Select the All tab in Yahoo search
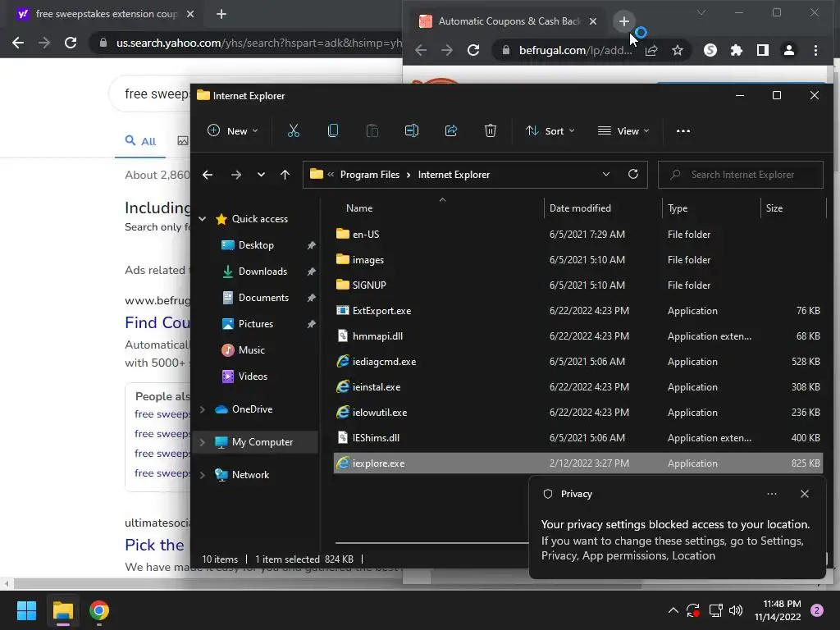 [x=140, y=141]
